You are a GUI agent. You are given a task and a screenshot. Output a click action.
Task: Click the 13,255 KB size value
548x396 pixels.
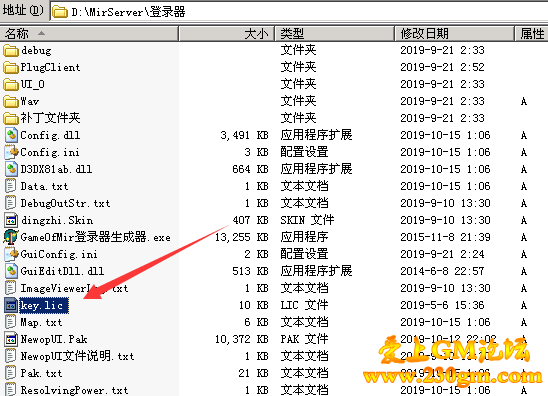coord(241,237)
